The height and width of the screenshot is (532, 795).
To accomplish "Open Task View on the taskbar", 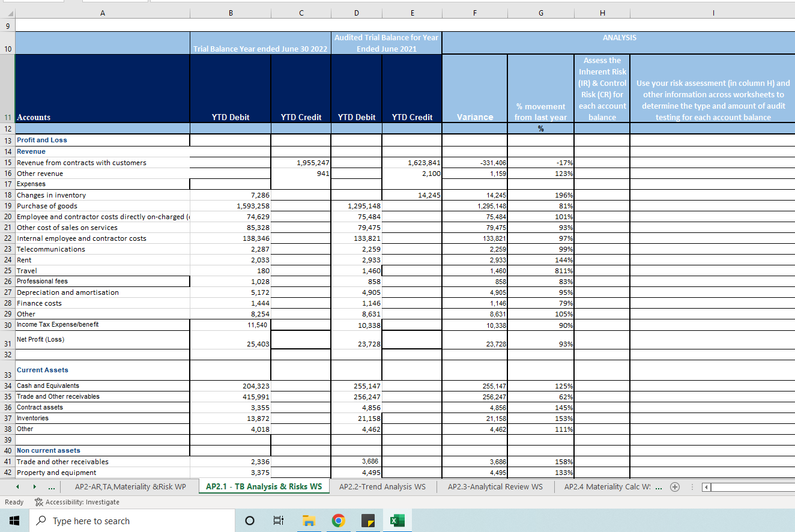I will [x=279, y=521].
